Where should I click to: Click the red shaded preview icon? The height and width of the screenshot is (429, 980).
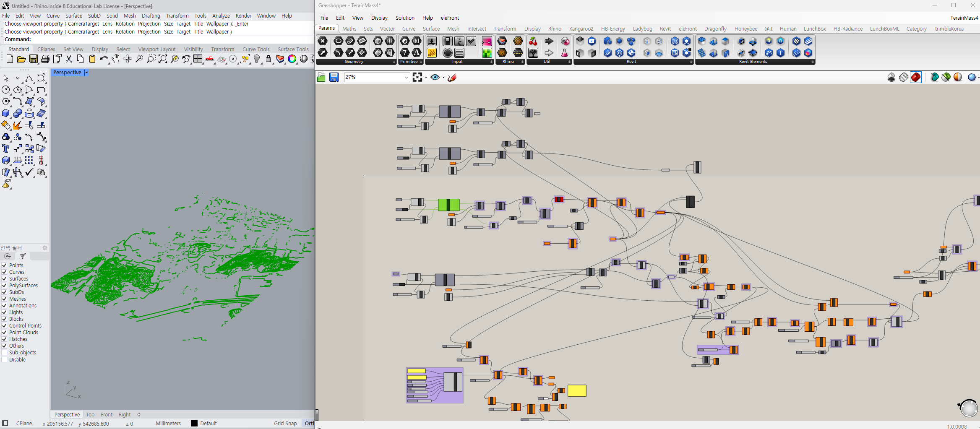[916, 77]
